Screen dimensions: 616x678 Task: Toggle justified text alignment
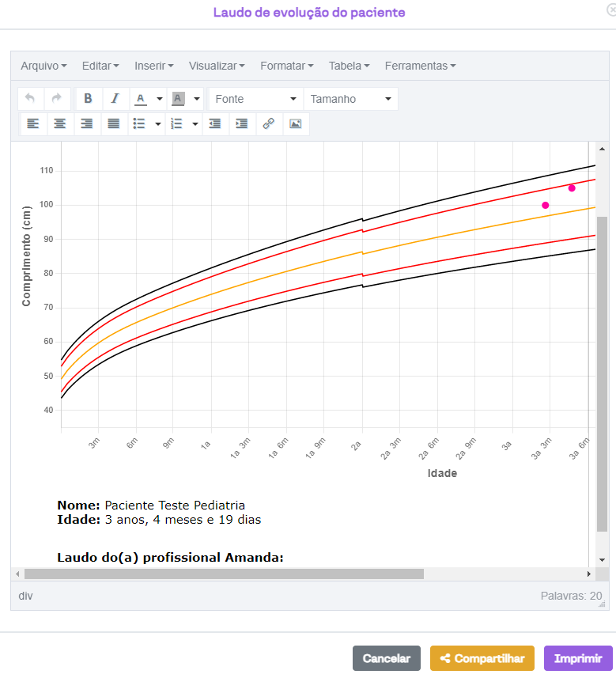tap(114, 123)
